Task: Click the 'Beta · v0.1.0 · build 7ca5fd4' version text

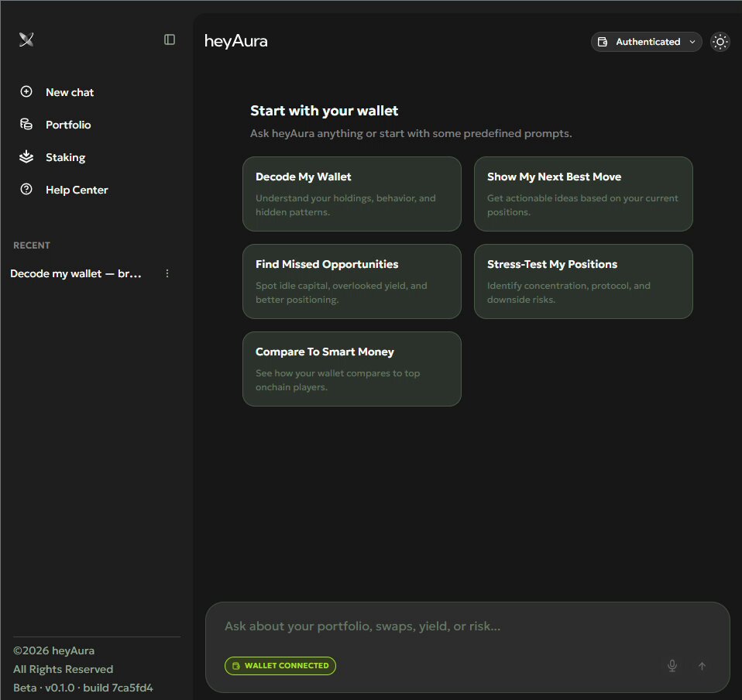Action: (x=84, y=688)
